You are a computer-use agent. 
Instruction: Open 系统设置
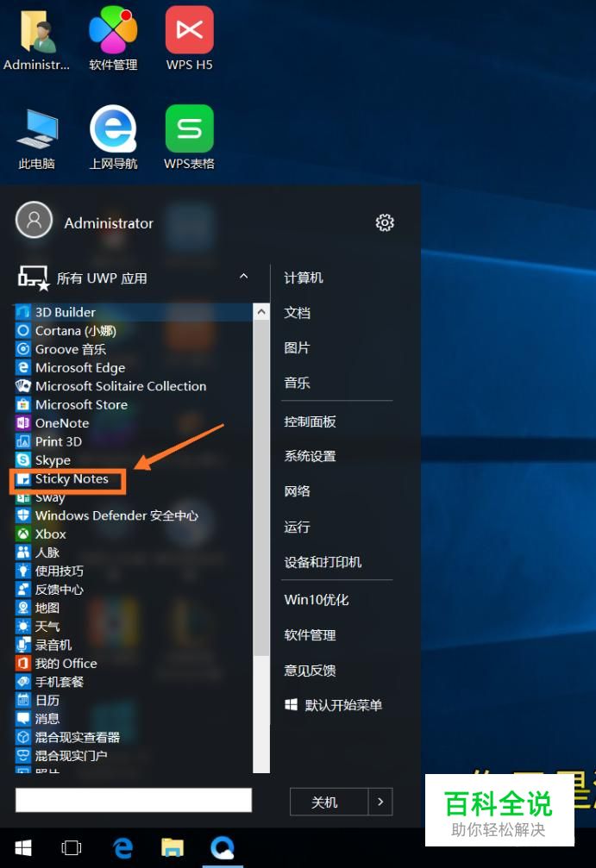click(x=311, y=456)
